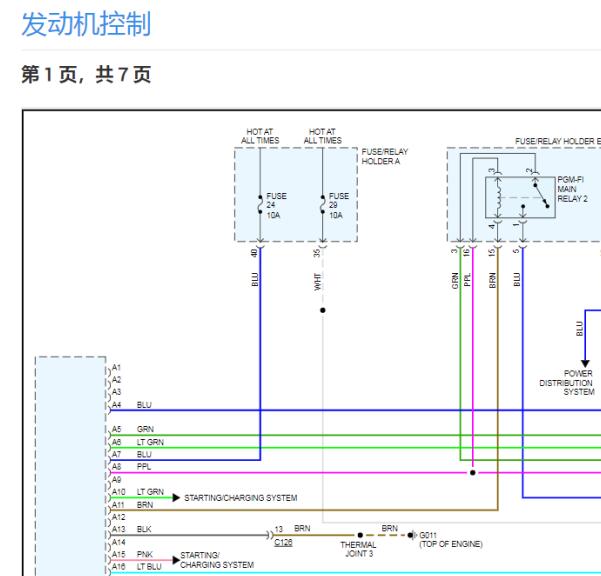Click the black arrow pointing to POWER DISTRIBUTION SYSTEM

[x=585, y=363]
